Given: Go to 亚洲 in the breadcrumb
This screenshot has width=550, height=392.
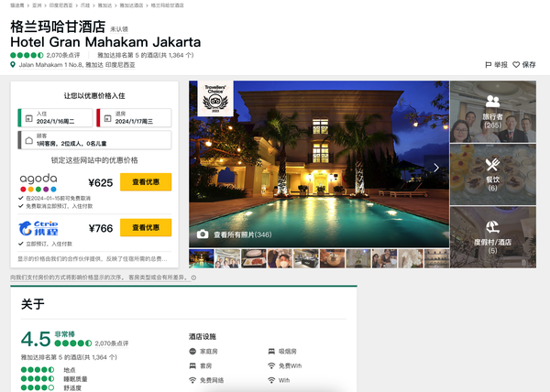Looking at the screenshot, I should point(37,5).
